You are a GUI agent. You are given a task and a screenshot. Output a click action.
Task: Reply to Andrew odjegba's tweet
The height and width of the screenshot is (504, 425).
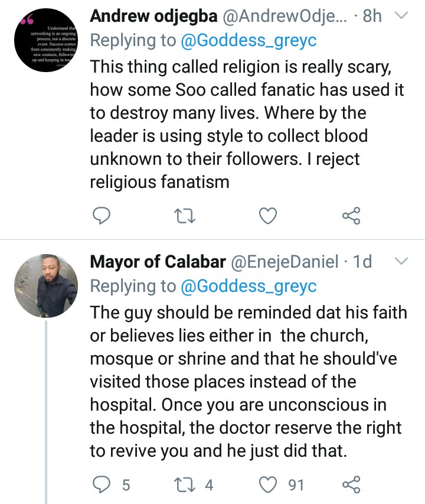(x=103, y=217)
